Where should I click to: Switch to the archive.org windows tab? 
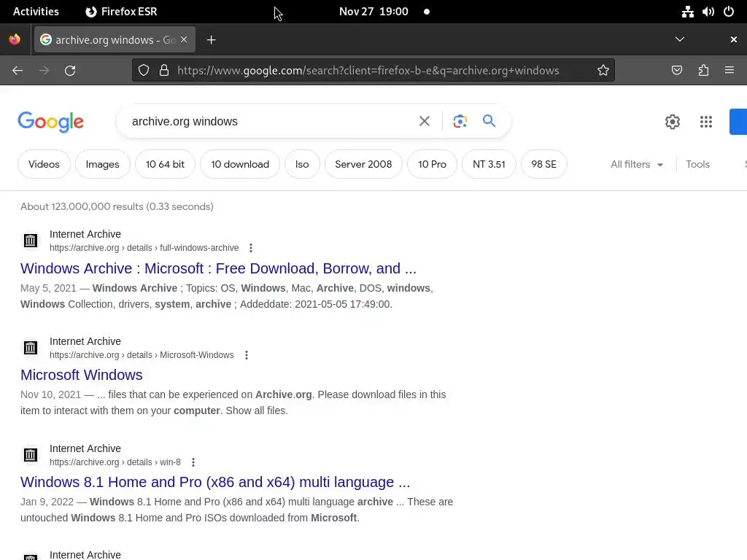coord(115,39)
